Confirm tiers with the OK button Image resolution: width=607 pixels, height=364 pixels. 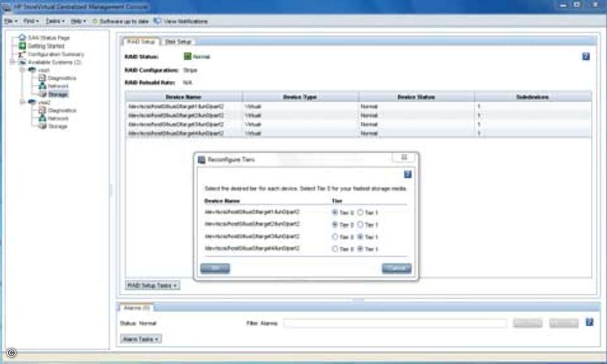pyautogui.click(x=215, y=268)
